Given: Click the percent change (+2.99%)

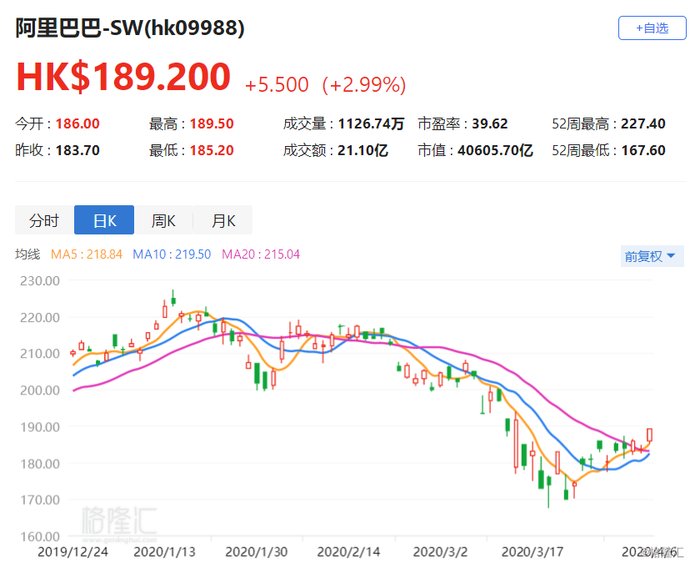Looking at the screenshot, I should (364, 84).
